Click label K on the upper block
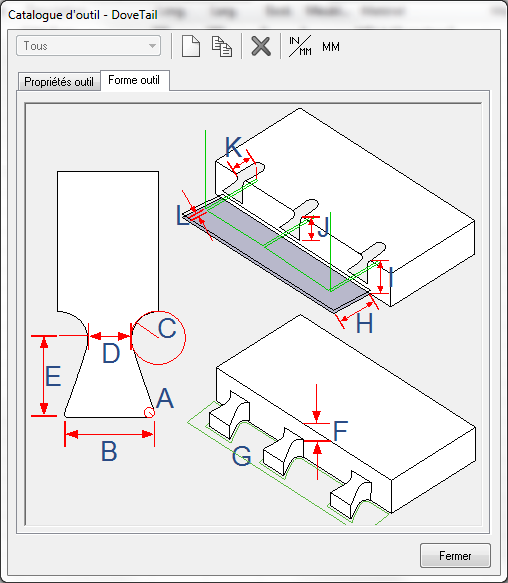This screenshot has height=583, width=508. [x=234, y=147]
